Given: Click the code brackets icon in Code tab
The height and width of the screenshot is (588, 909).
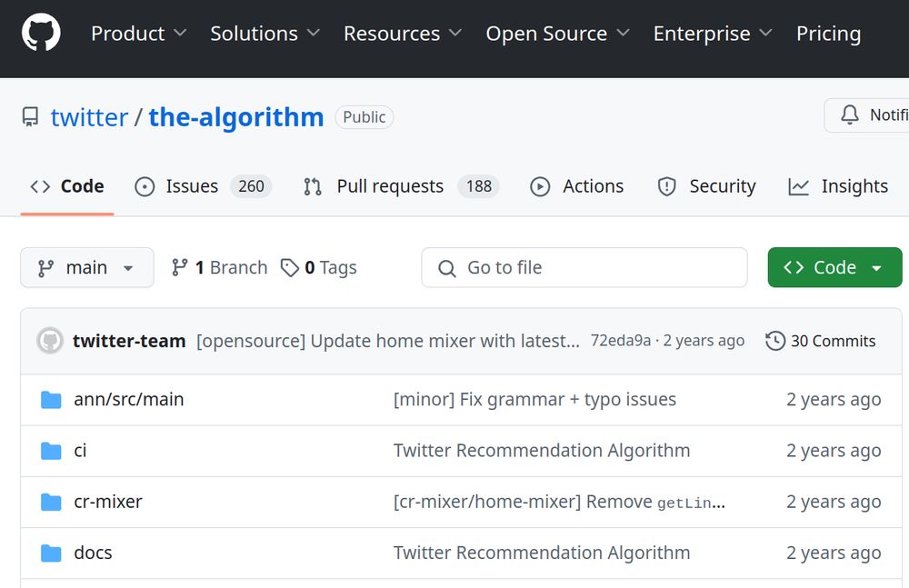Looking at the screenshot, I should pyautogui.click(x=40, y=186).
